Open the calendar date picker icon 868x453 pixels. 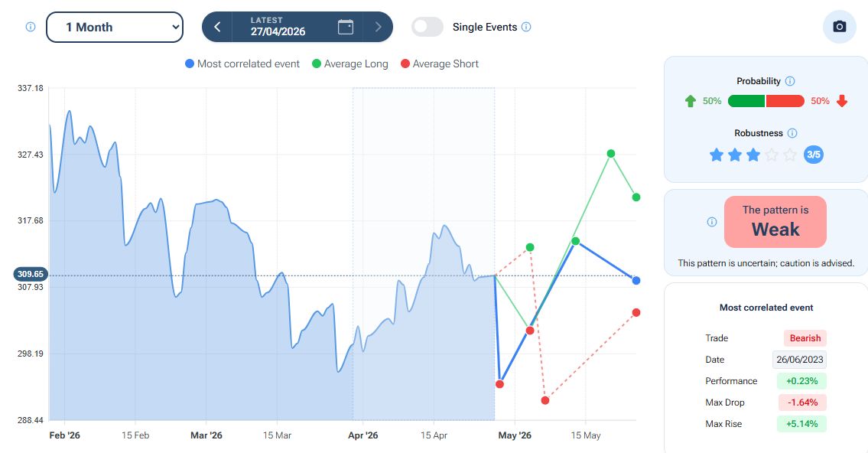(346, 27)
